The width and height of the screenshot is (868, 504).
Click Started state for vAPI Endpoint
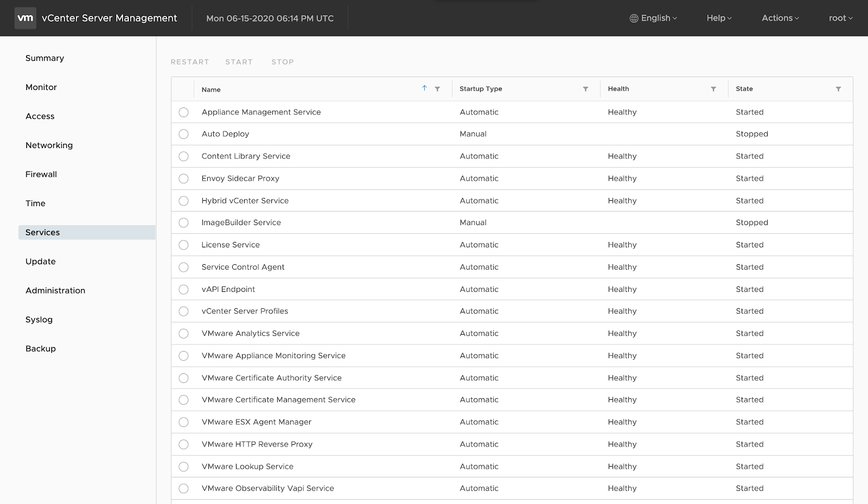click(750, 289)
